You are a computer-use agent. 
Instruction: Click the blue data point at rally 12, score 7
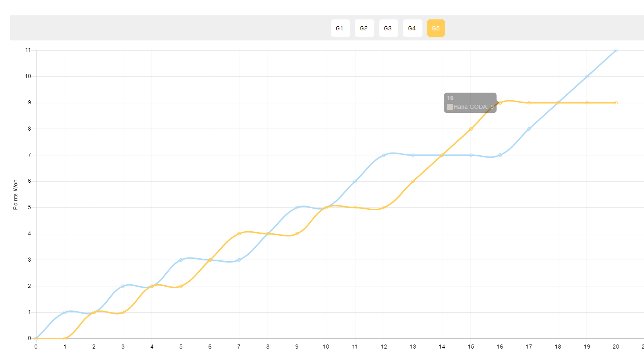[x=384, y=155]
